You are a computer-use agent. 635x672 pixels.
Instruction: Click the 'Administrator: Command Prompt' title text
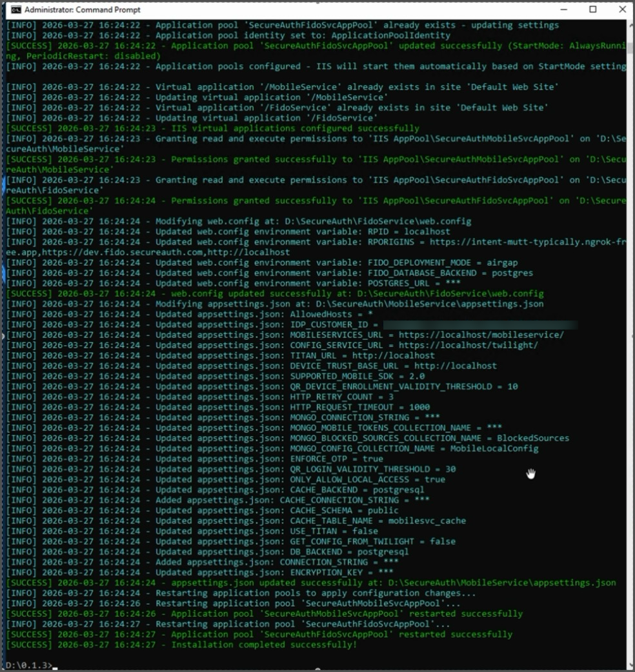83,10
